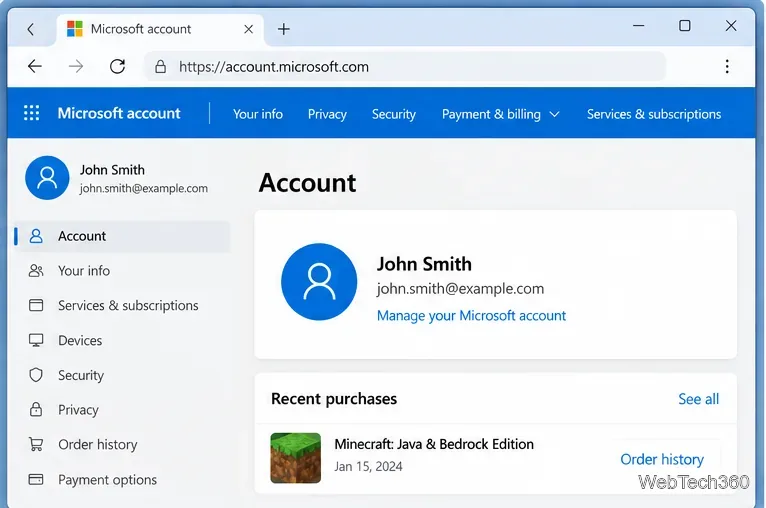
Task: Click the Your info people icon in sidebar
Action: click(x=36, y=271)
